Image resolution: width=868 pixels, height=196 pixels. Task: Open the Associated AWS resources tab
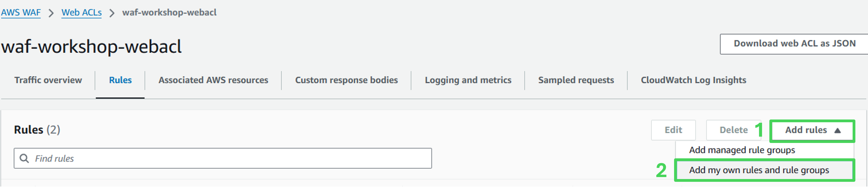[213, 80]
